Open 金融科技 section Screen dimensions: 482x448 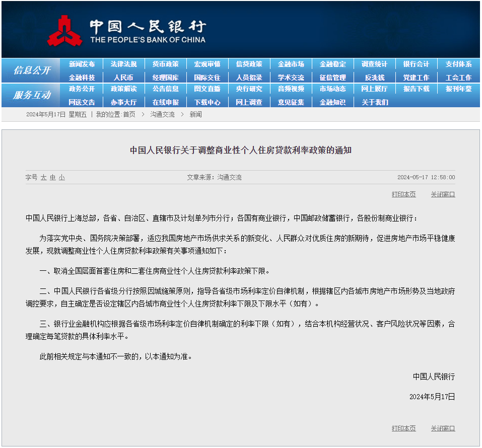pos(82,78)
